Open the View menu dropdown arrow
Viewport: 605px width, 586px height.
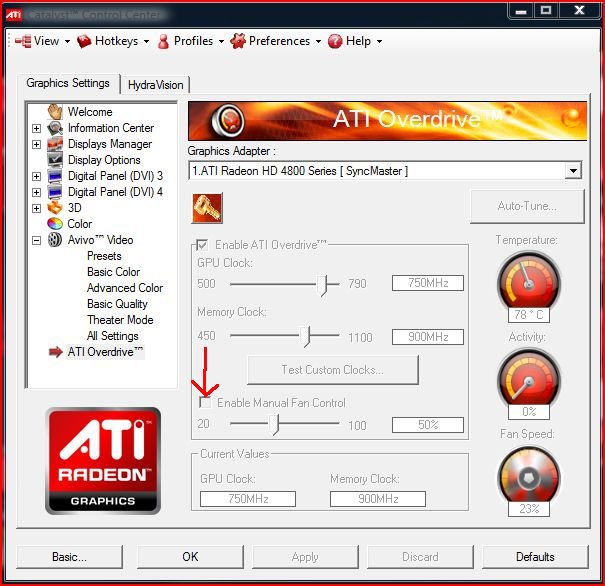[x=68, y=41]
